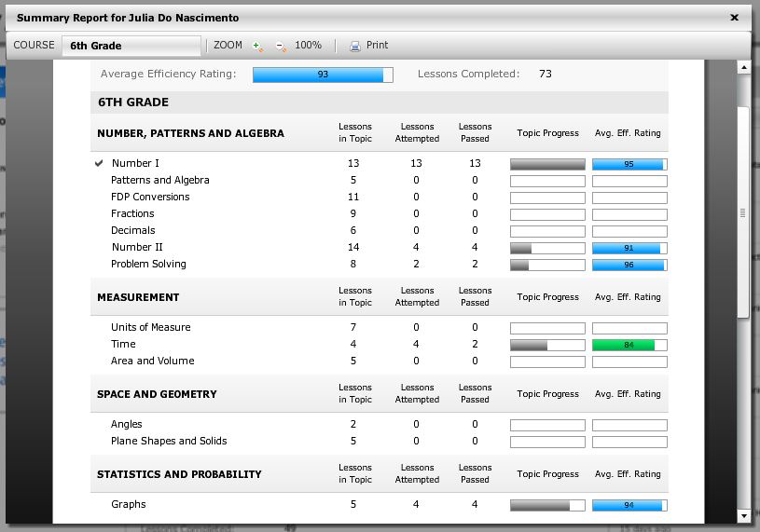Click the Number II efficiency bar showing 91
760x532 pixels.
629,249
